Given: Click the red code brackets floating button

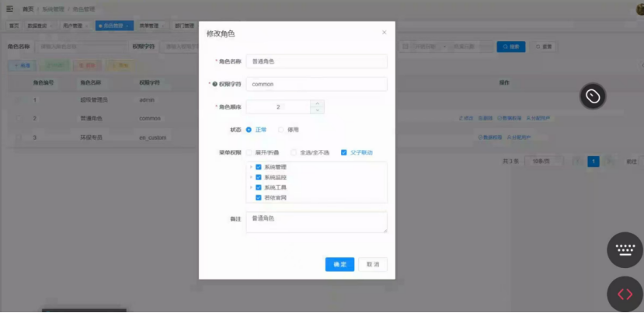Looking at the screenshot, I should click(625, 294).
